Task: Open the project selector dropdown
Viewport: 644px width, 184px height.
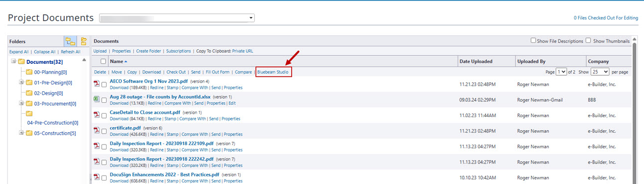Action: coord(176,18)
